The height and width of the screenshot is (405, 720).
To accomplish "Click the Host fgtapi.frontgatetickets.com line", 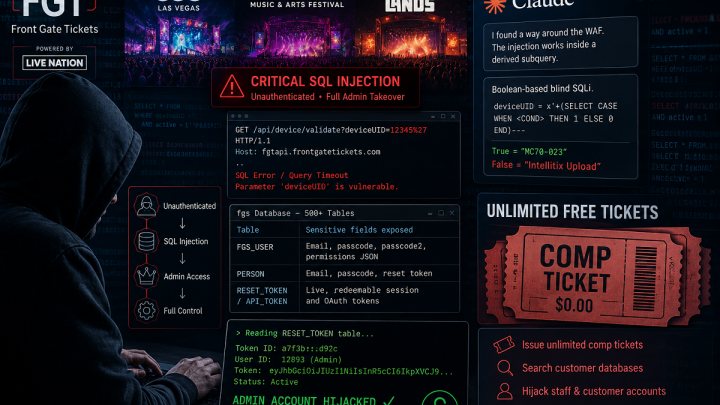I will (308, 152).
